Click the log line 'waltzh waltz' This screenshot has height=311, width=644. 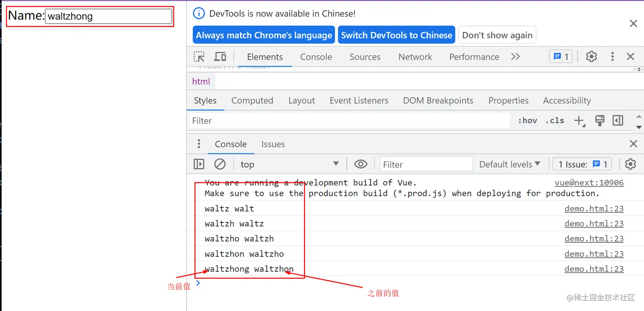point(234,224)
